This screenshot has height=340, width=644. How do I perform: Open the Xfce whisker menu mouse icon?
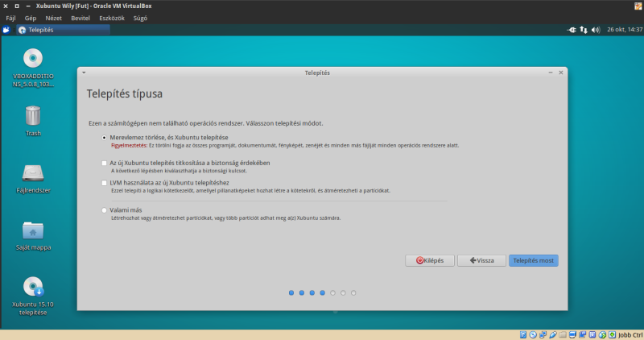6,30
